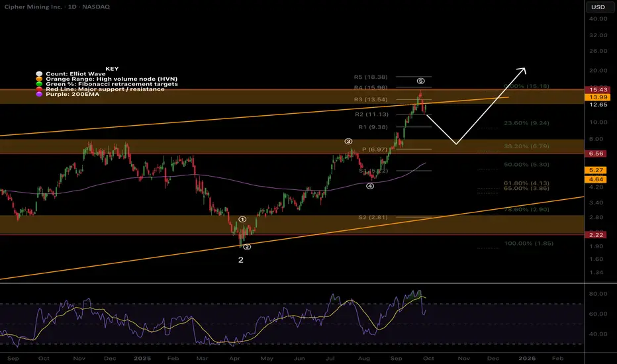Click the circled wave 2 marker
Screen dimensions: 617x364
247,247
